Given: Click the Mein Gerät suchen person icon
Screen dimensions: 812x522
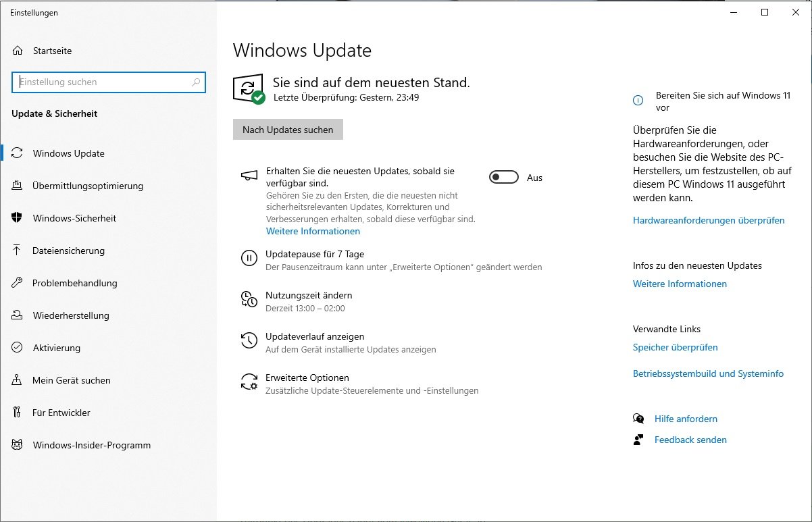Looking at the screenshot, I should pyautogui.click(x=18, y=380).
